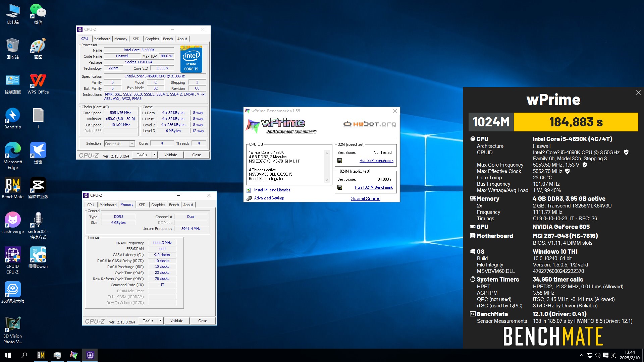This screenshot has height=362, width=644.
Task: Click Run 32M Benchmark link
Action: 376,161
